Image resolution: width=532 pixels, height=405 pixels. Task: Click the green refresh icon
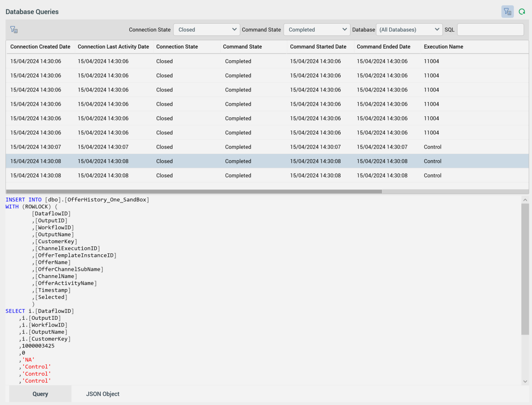[522, 12]
